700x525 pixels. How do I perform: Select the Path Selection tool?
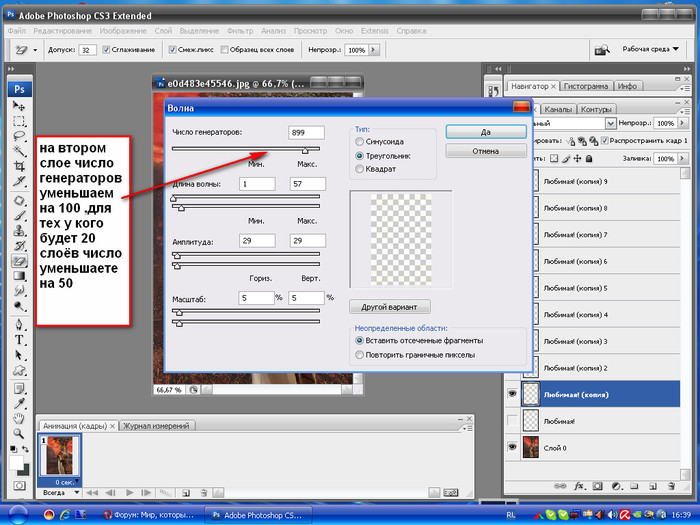19,355
